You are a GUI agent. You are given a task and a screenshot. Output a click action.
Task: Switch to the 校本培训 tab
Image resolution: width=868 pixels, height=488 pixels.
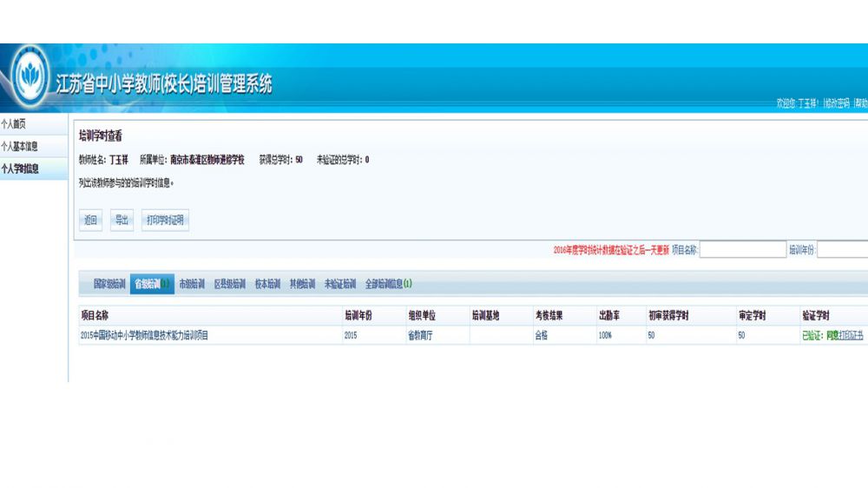pos(267,284)
